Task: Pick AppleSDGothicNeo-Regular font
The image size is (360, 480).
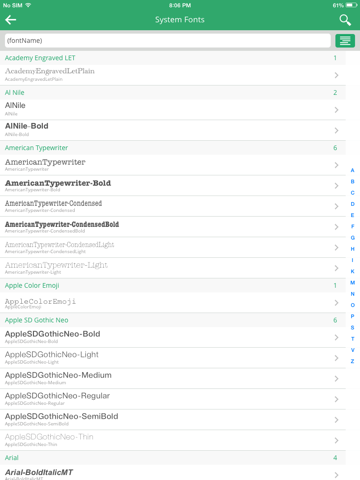Action: point(173,399)
